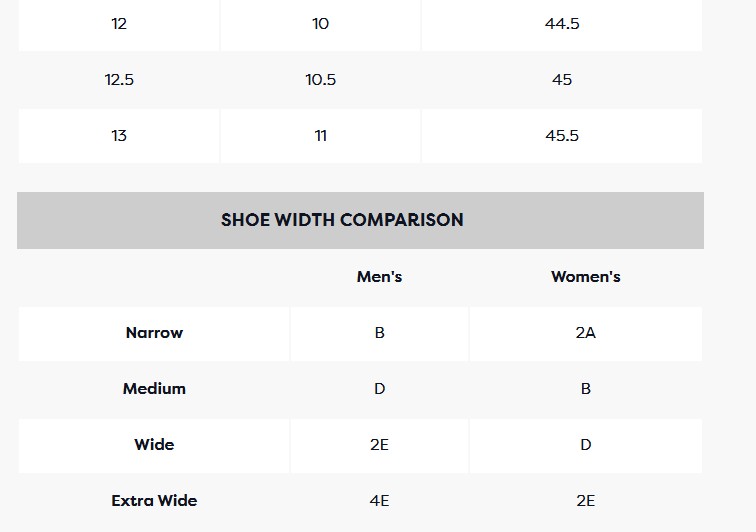Click the 10.5 size cell
Screen dimensions: 756x532
click(320, 80)
